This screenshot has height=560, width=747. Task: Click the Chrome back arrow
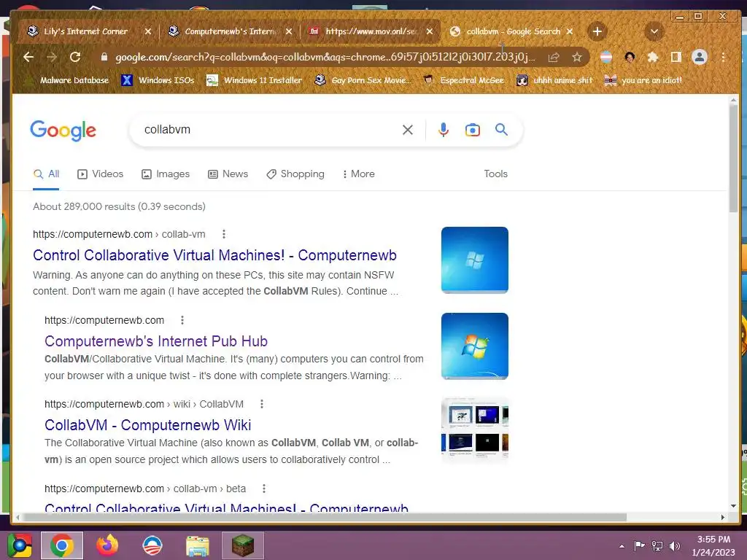click(28, 57)
